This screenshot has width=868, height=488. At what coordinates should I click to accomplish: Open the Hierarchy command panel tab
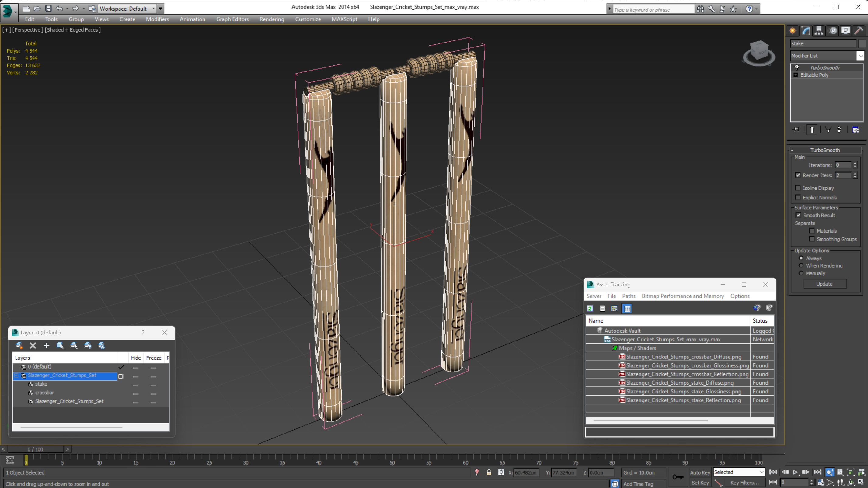818,31
